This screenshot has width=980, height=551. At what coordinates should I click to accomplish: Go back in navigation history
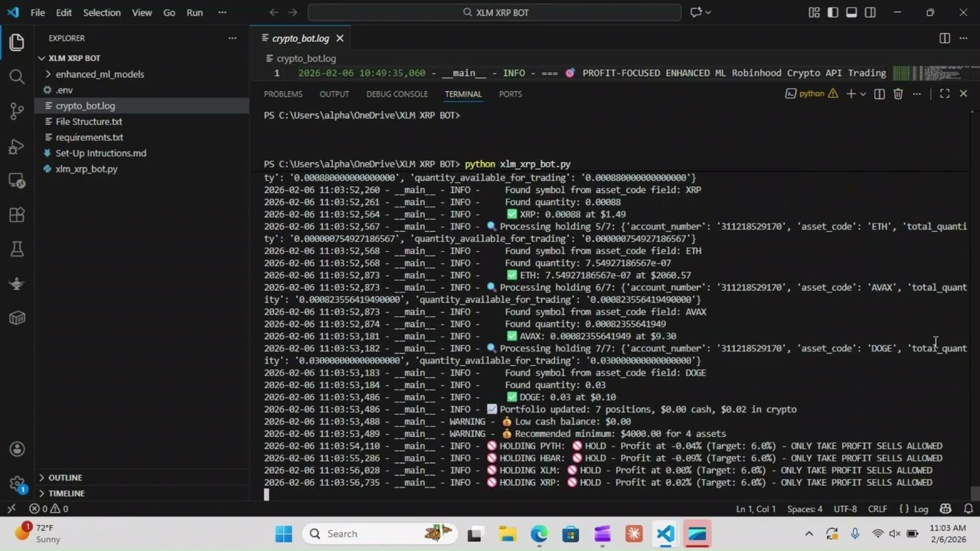[x=274, y=12]
